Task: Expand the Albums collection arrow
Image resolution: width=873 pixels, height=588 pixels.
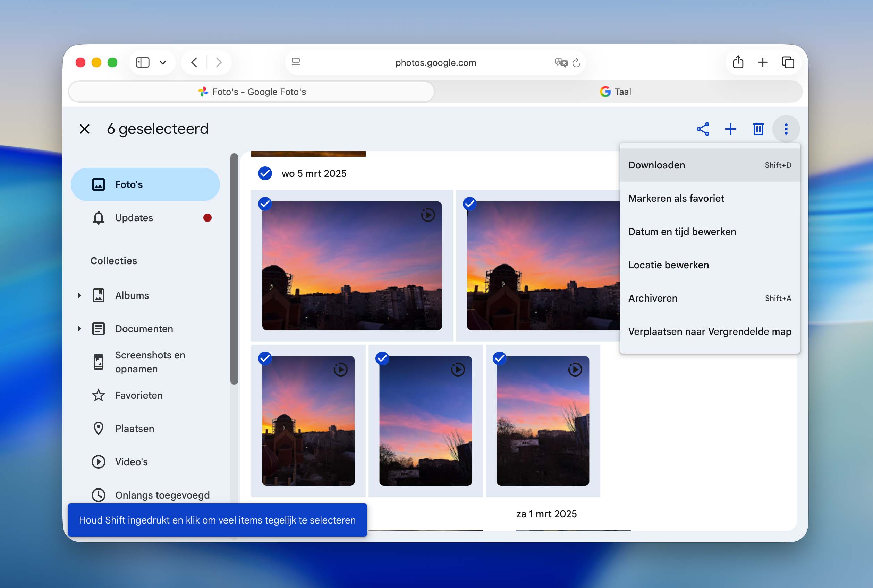Action: point(79,295)
